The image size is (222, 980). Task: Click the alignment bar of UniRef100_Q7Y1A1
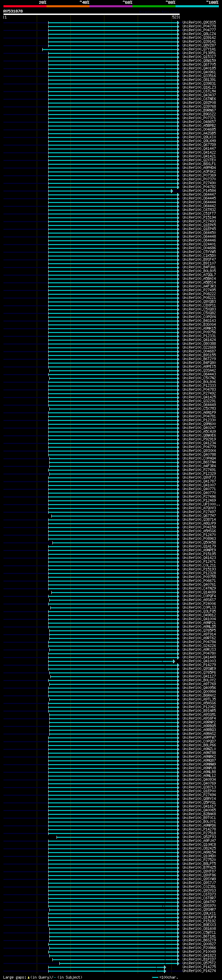click(110, 49)
